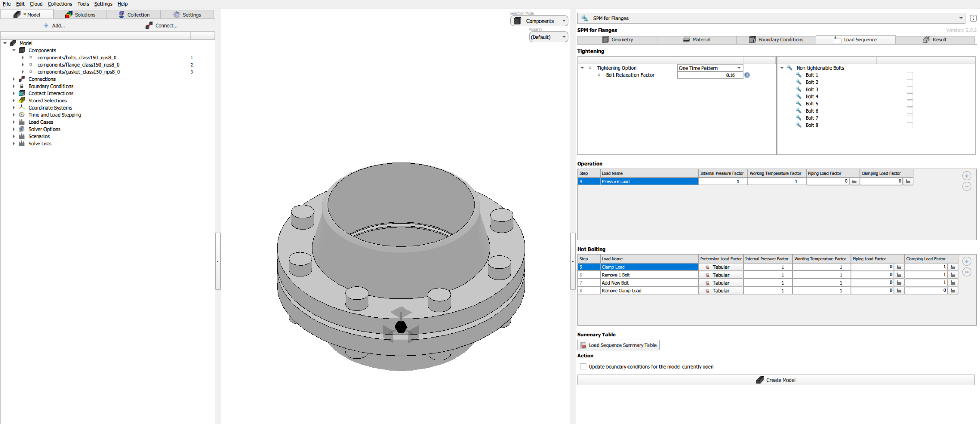Viewport: 980px width, 424px height.
Task: Open Piping Load Factor chart icon for Pressure Load
Action: (x=854, y=182)
